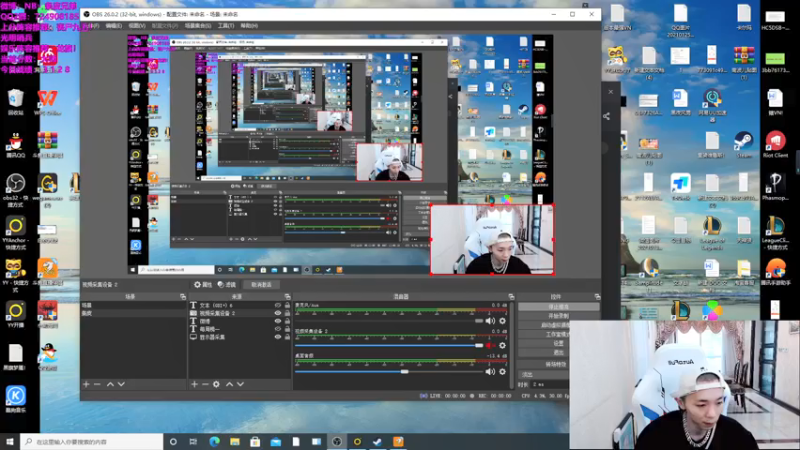Open the 编辑(E) menu in OBS

tap(113, 26)
